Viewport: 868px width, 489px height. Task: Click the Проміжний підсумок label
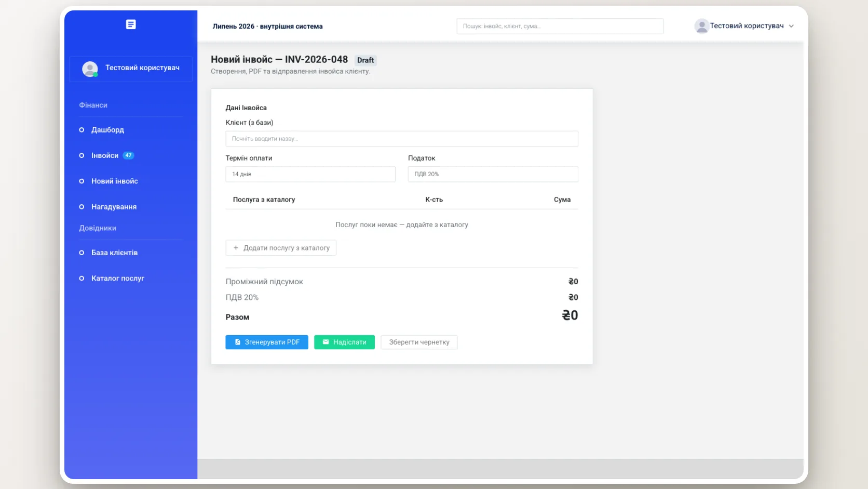click(264, 282)
